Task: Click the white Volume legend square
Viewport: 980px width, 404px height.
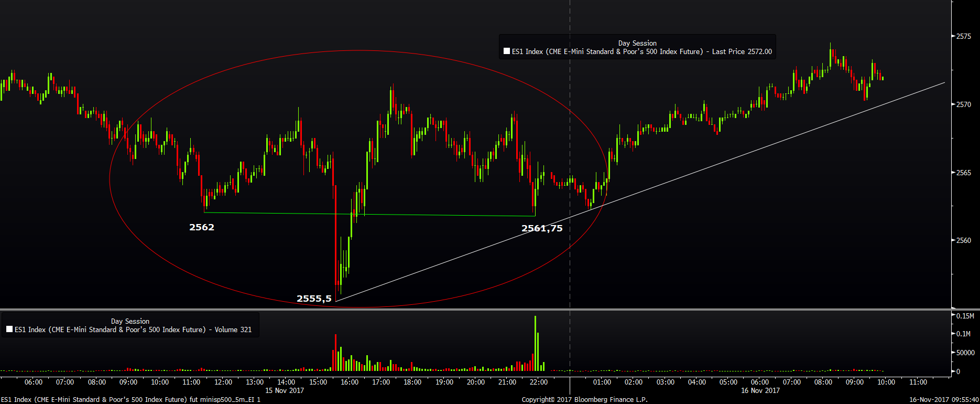Action: point(9,329)
